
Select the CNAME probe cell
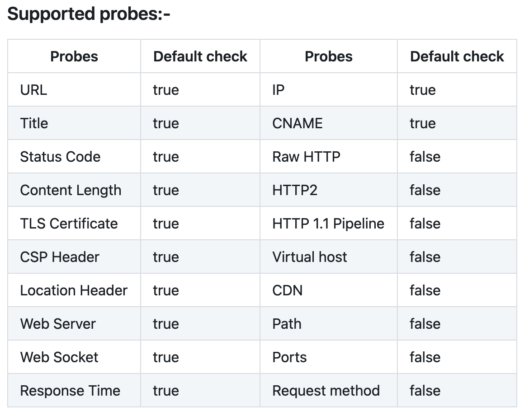tap(329, 123)
